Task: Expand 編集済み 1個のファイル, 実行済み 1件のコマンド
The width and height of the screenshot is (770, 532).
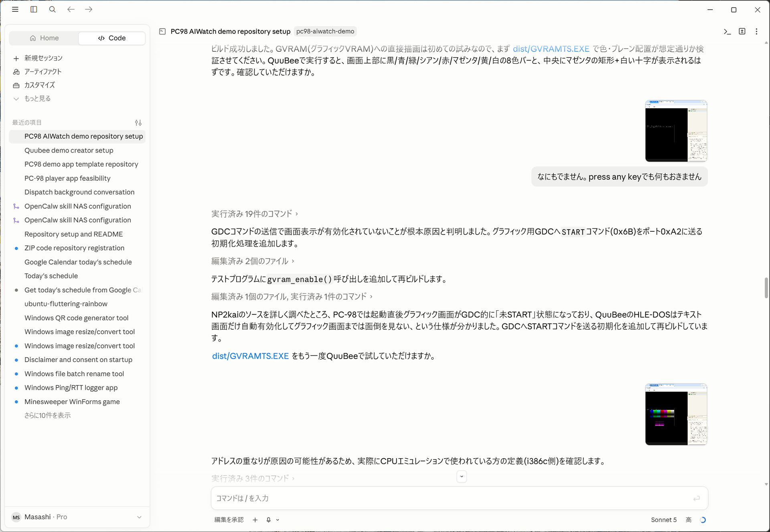Action: tap(292, 297)
